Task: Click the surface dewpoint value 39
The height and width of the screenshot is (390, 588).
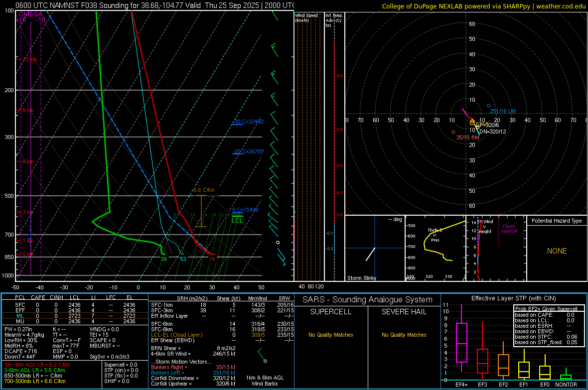Action: pyautogui.click(x=163, y=259)
